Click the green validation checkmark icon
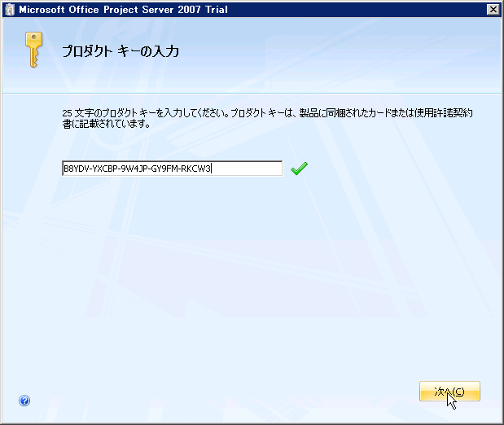This screenshot has width=504, height=425. pyautogui.click(x=300, y=169)
